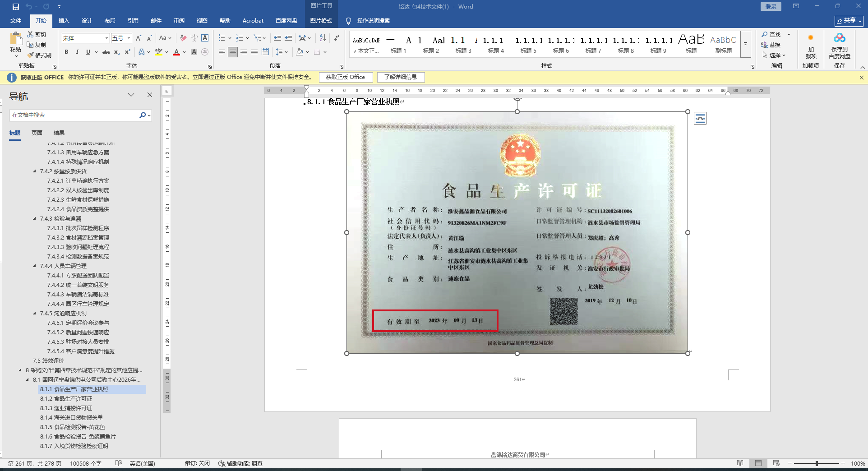Toggle bold formatting
The image size is (868, 471).
(66, 52)
